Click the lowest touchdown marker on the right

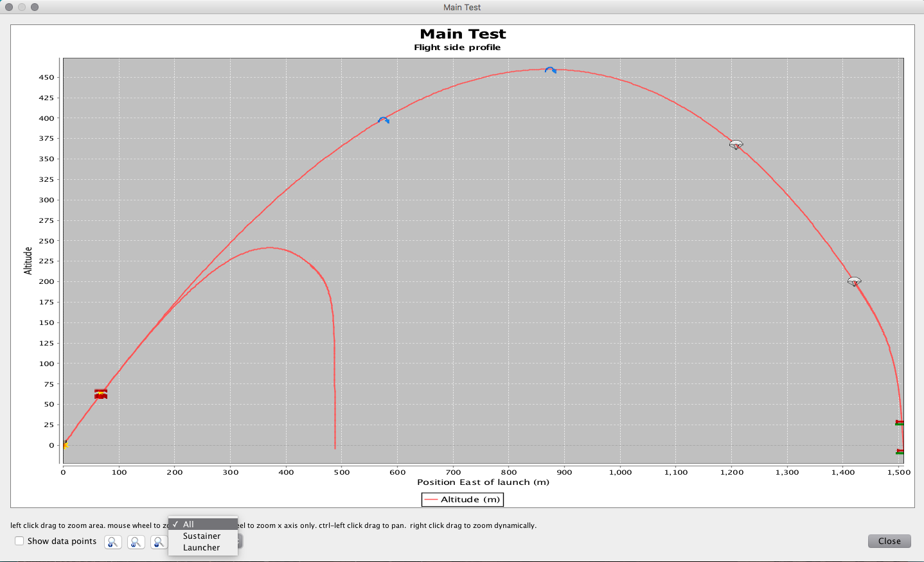tap(900, 452)
